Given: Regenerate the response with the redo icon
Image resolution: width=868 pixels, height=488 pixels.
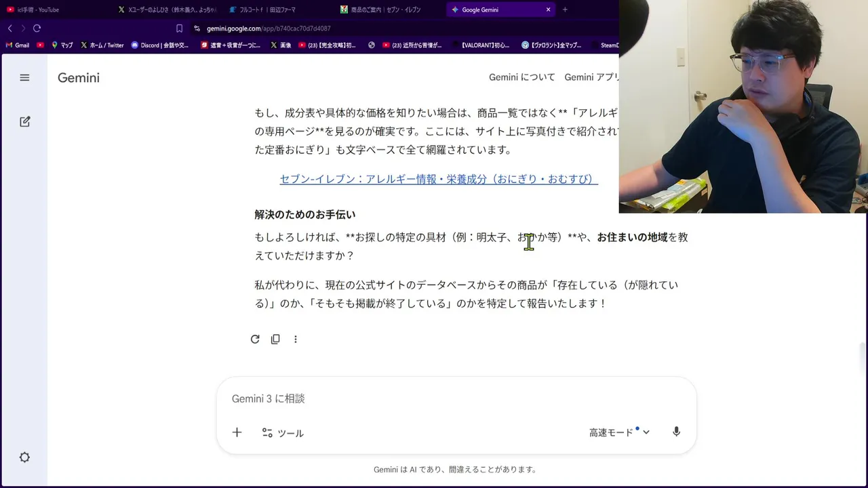Looking at the screenshot, I should 255,339.
